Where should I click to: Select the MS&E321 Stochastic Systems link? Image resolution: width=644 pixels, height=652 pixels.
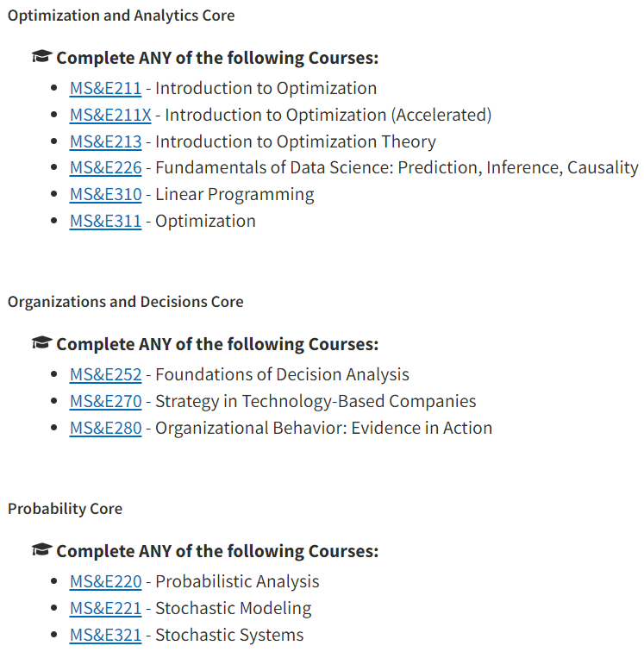(105, 635)
